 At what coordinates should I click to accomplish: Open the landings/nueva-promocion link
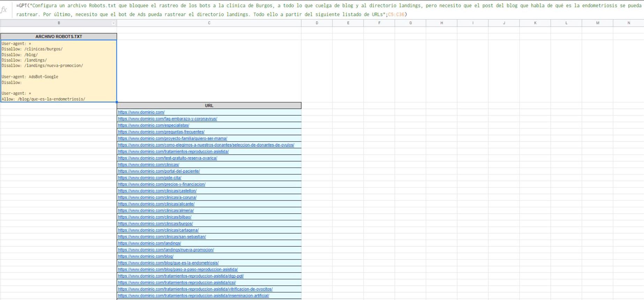(166, 250)
